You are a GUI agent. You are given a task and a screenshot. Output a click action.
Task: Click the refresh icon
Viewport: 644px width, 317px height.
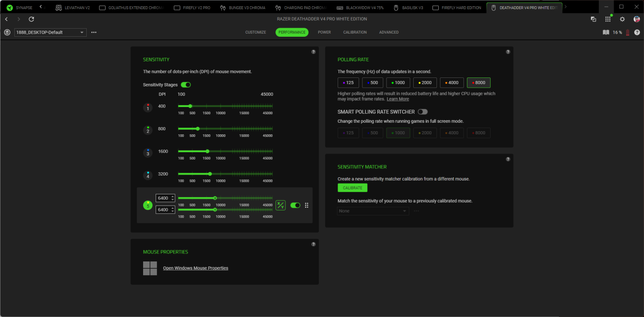click(31, 19)
